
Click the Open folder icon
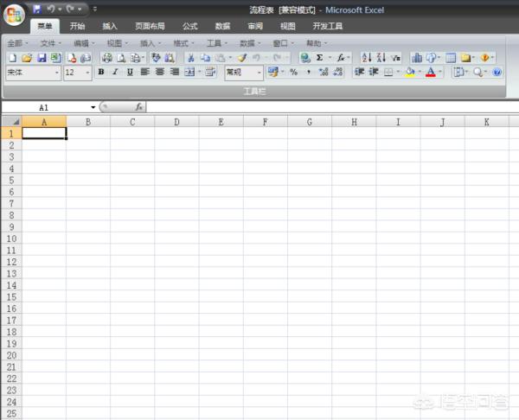[x=27, y=58]
